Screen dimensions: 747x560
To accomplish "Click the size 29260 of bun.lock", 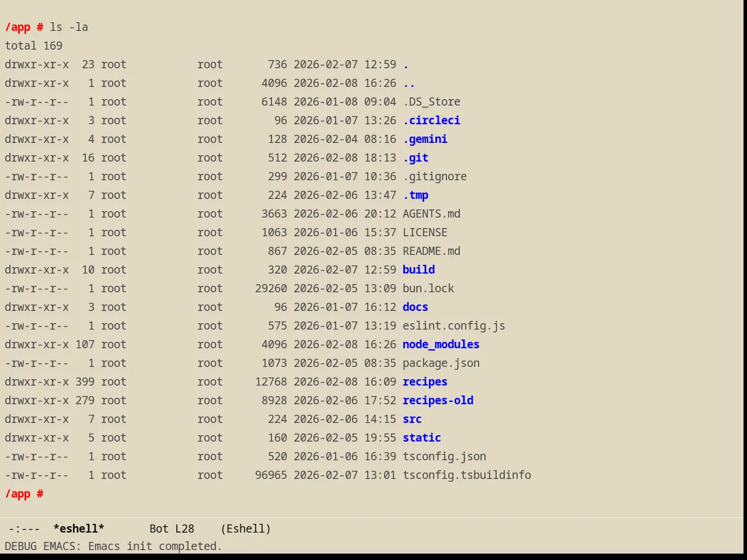I will pyautogui.click(x=271, y=288).
